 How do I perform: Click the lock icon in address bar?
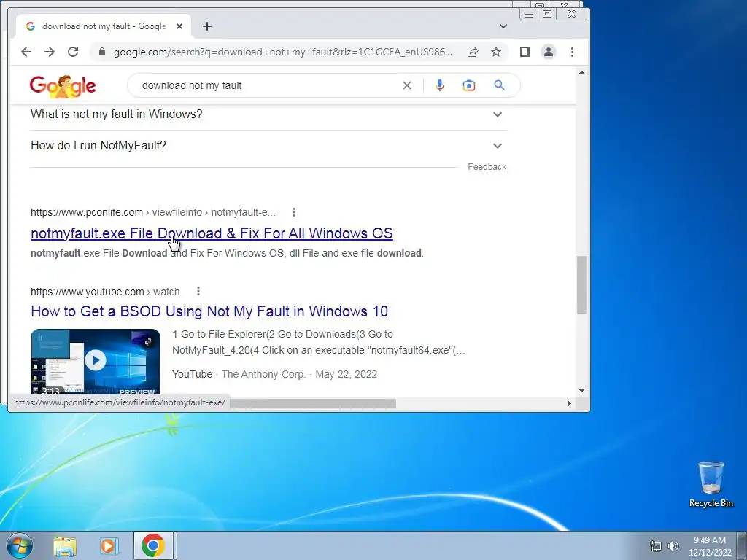pos(101,52)
